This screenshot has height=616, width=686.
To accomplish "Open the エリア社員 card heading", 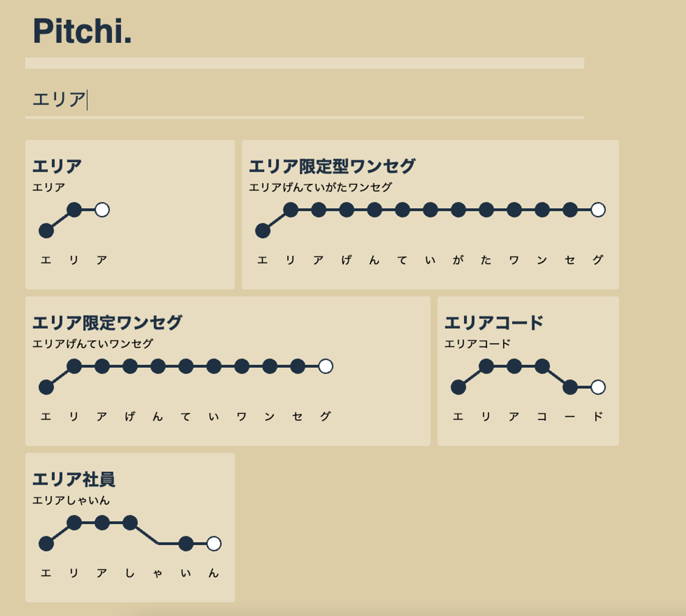I will point(73,479).
